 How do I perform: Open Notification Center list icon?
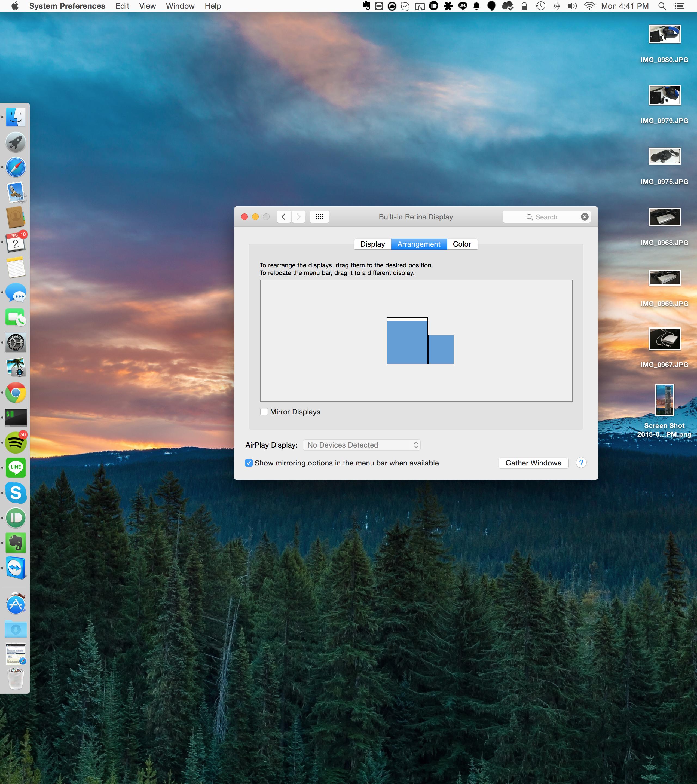[x=679, y=6]
